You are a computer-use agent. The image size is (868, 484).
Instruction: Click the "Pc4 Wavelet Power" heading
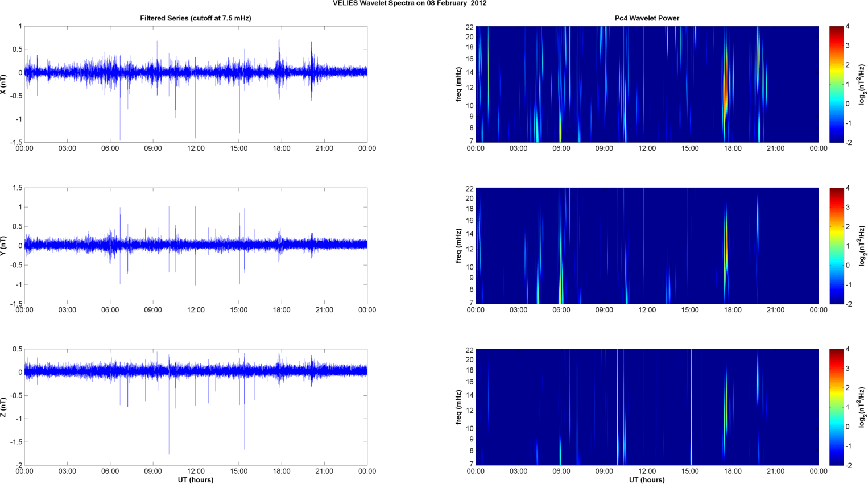coord(647,18)
